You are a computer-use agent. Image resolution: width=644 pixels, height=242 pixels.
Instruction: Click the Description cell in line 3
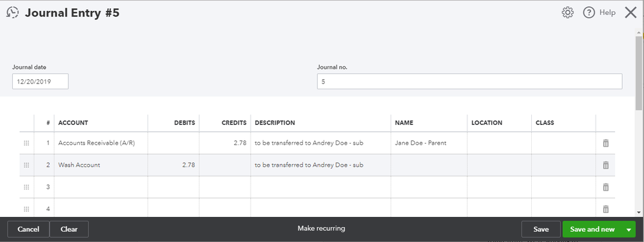click(x=321, y=187)
